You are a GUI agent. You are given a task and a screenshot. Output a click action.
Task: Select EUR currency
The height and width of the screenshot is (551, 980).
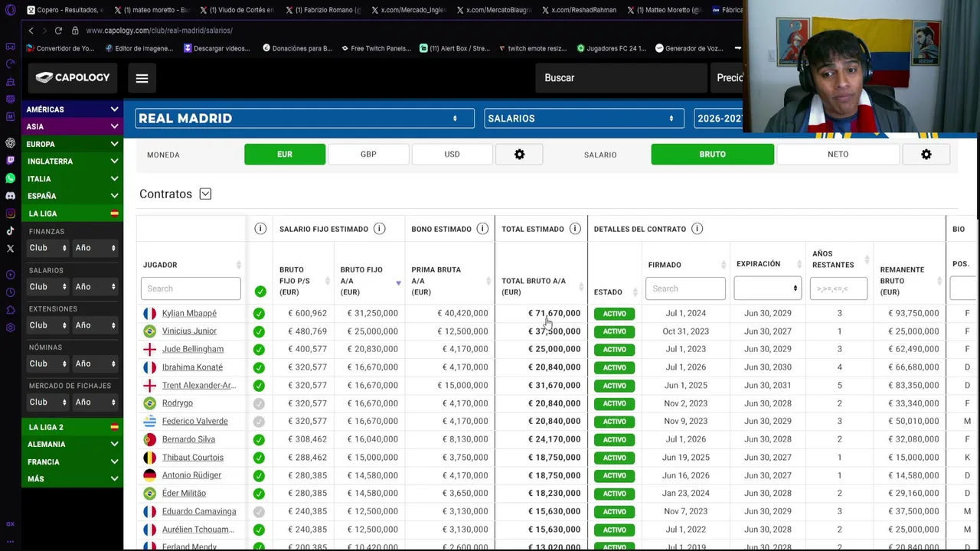coord(285,155)
